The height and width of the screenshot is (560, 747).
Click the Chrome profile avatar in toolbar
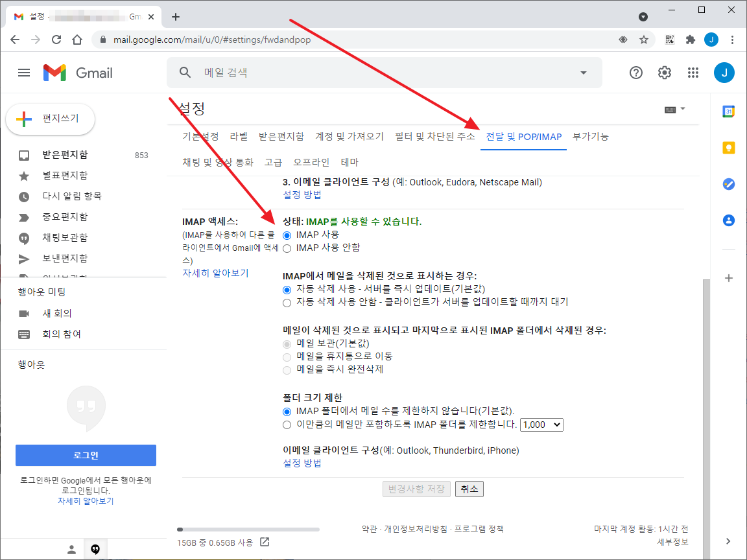point(711,40)
